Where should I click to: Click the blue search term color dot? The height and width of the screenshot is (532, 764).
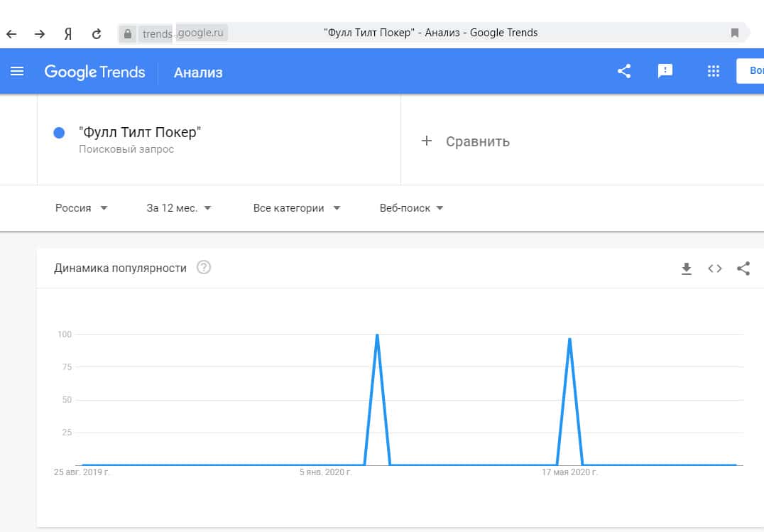pos(60,133)
